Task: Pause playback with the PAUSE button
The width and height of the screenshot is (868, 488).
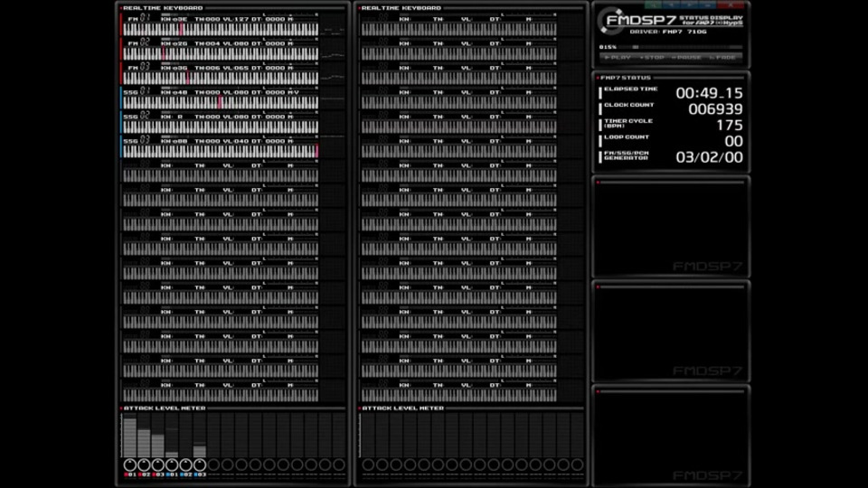Action: [686, 58]
